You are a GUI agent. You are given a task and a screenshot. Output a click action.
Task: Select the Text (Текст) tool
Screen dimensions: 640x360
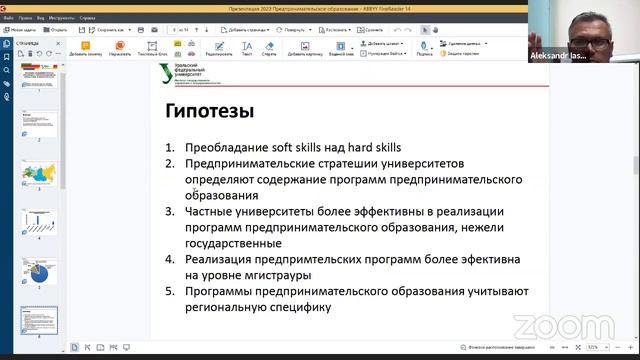coord(247,48)
